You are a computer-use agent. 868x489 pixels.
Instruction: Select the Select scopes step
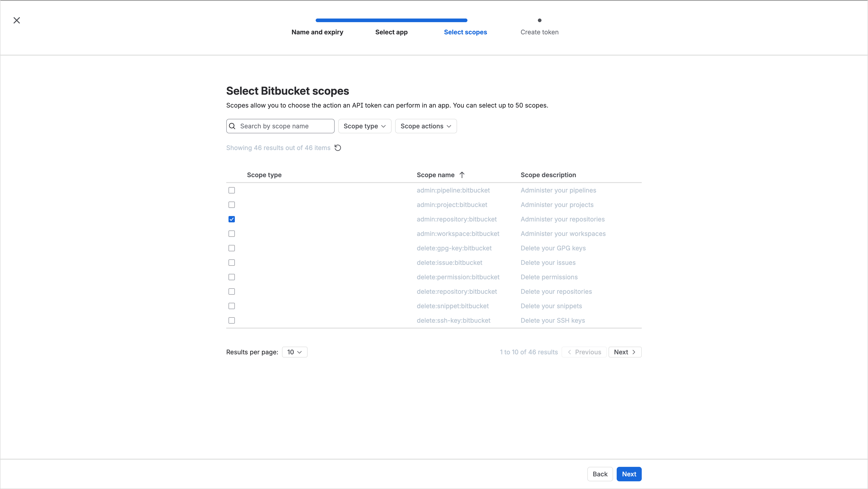pyautogui.click(x=465, y=32)
